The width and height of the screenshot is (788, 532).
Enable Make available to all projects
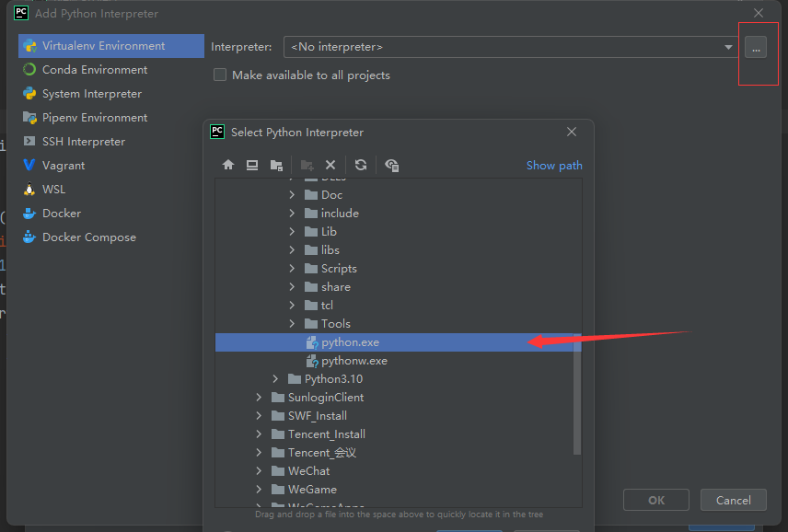(x=220, y=75)
